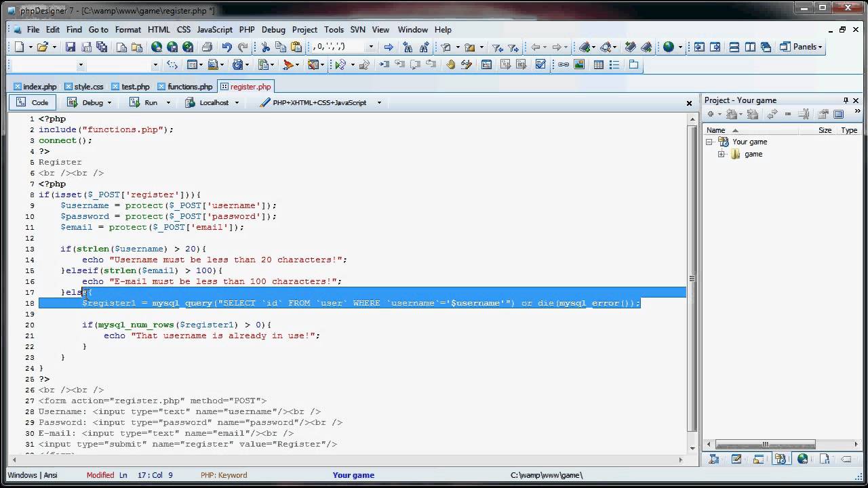
Task: Collapse the Your game project node
Action: click(x=709, y=142)
